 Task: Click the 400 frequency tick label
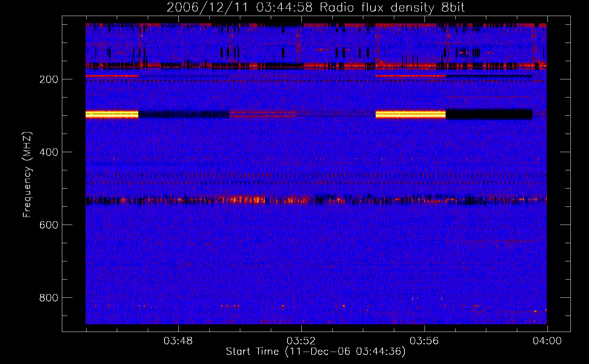pos(48,152)
